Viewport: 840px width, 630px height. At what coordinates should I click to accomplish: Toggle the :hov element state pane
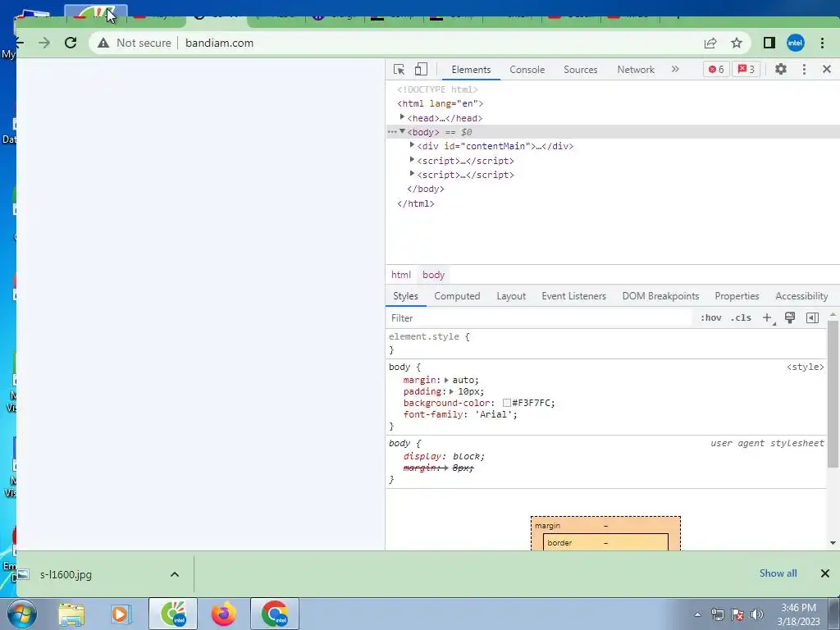click(x=711, y=317)
